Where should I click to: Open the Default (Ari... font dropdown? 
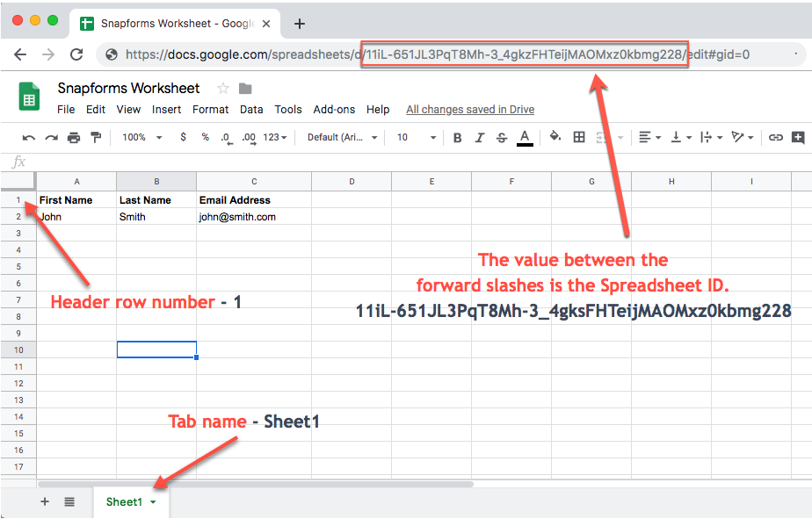343,138
